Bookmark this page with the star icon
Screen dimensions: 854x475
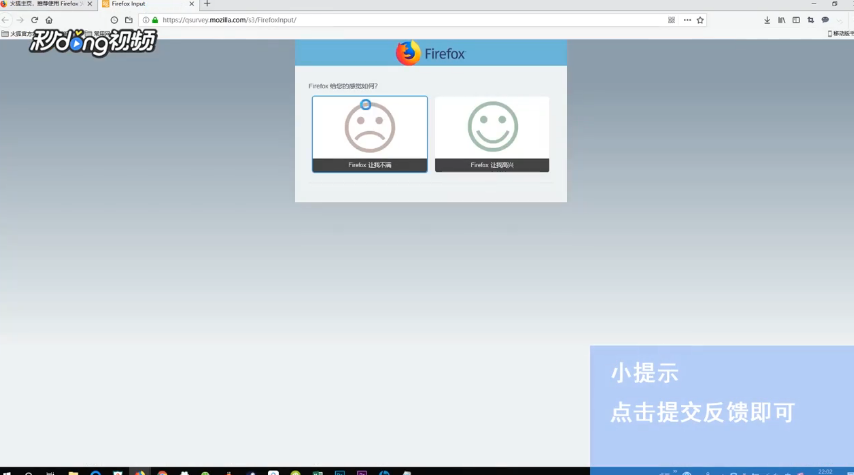(700, 20)
